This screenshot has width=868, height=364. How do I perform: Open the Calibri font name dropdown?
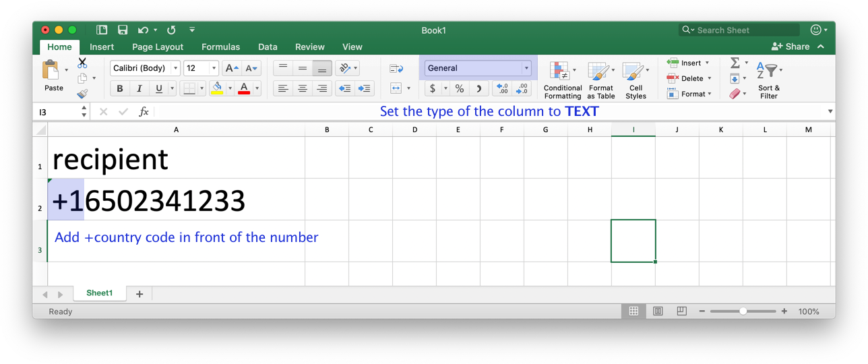pos(175,68)
